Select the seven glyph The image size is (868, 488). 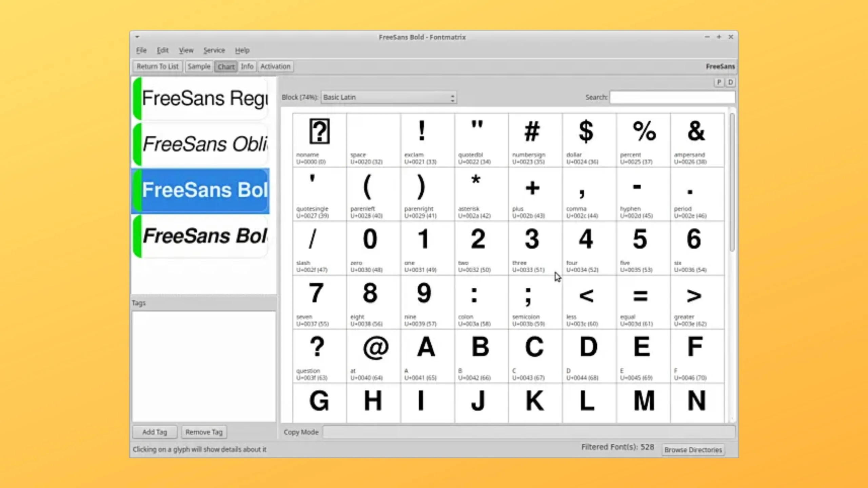(x=319, y=302)
